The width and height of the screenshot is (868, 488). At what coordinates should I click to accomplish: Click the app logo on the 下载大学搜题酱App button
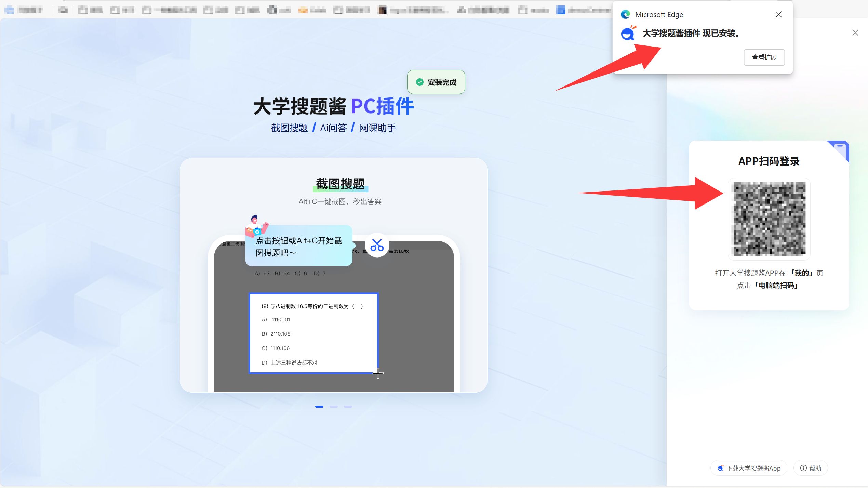721,468
